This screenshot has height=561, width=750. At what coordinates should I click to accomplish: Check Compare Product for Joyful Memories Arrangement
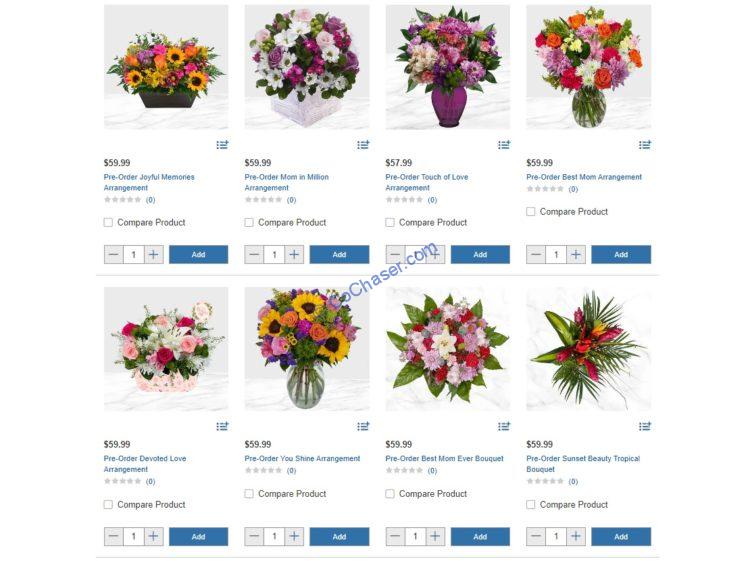[109, 222]
